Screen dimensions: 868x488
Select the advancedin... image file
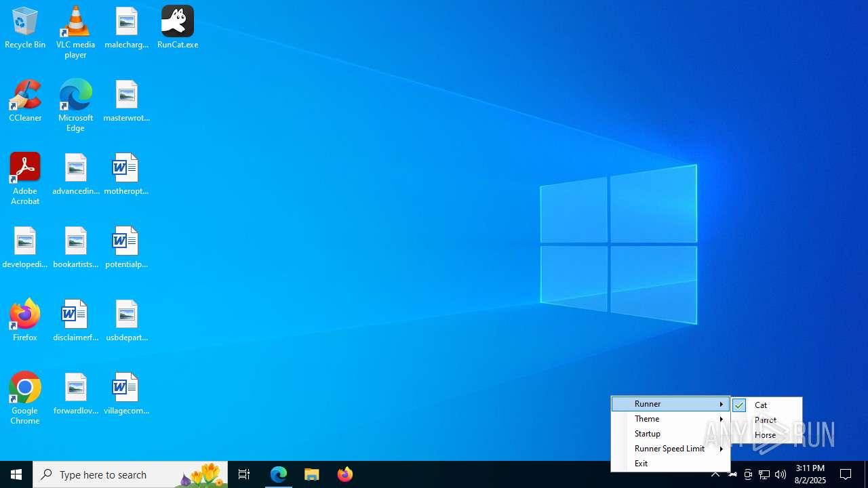tap(75, 175)
